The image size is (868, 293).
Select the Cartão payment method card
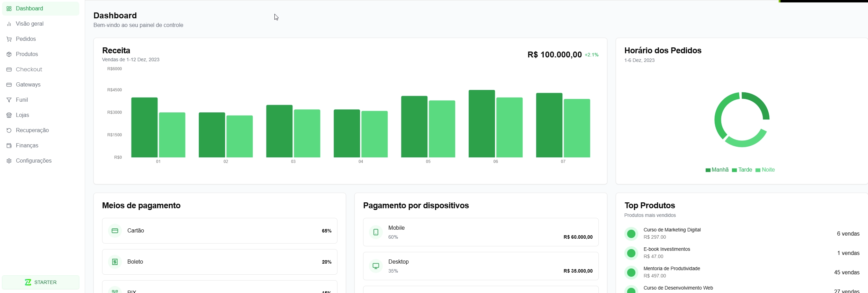(x=220, y=231)
